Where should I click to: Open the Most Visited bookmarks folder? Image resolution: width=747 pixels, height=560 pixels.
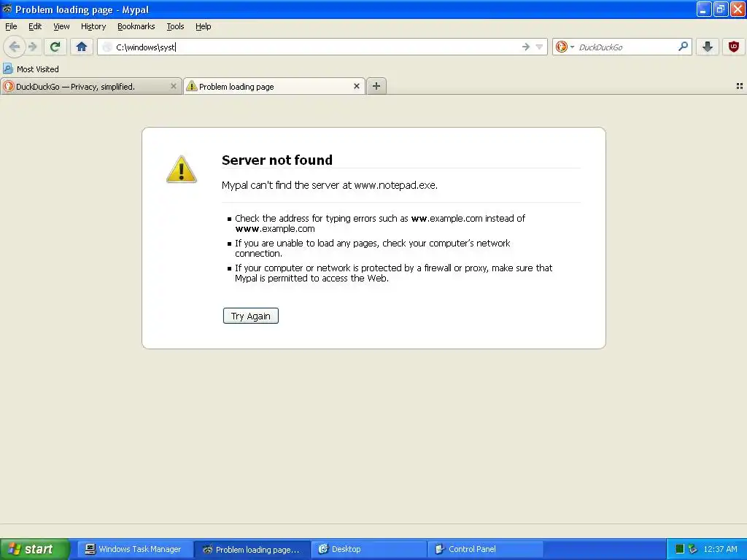pyautogui.click(x=31, y=69)
